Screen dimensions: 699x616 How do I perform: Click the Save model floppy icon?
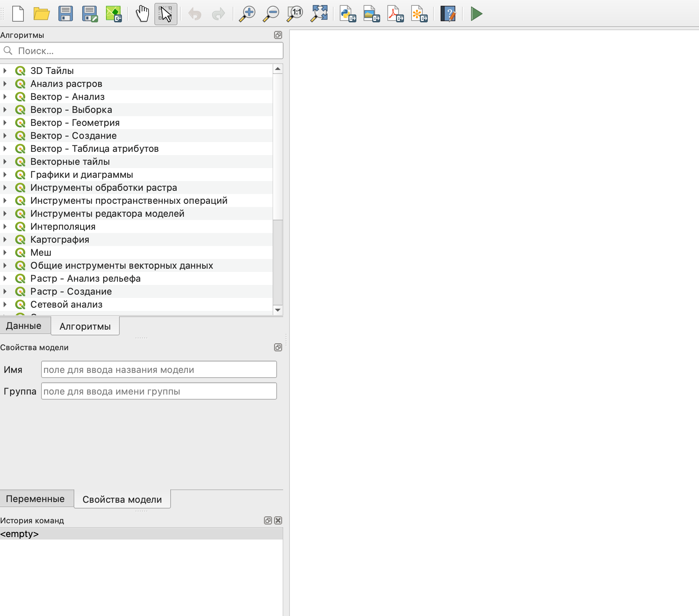[x=66, y=14]
